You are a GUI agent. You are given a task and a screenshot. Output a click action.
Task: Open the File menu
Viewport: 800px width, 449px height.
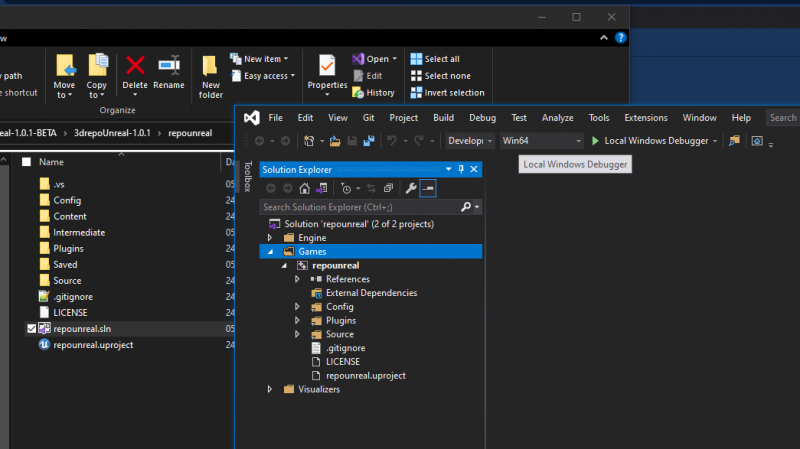(276, 118)
